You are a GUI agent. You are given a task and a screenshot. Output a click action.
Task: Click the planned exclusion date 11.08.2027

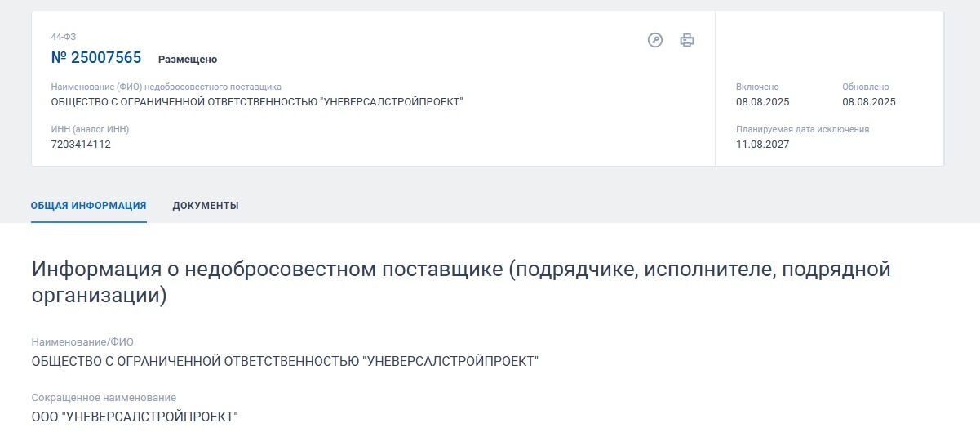point(762,145)
